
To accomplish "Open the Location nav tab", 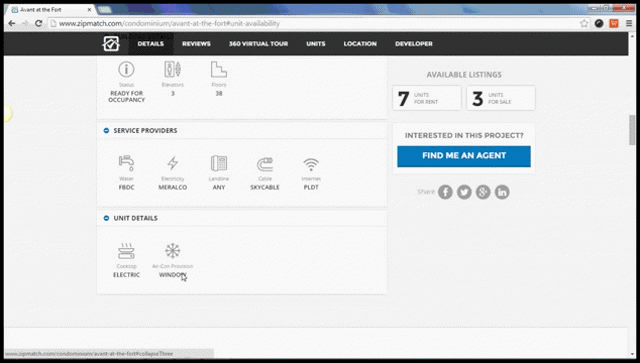I will [360, 44].
